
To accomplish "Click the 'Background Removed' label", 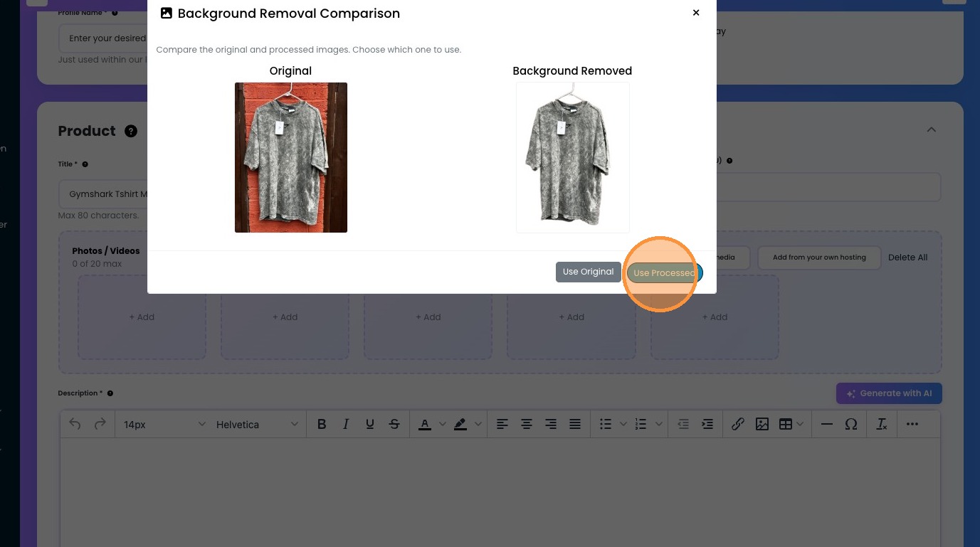I will (x=572, y=71).
